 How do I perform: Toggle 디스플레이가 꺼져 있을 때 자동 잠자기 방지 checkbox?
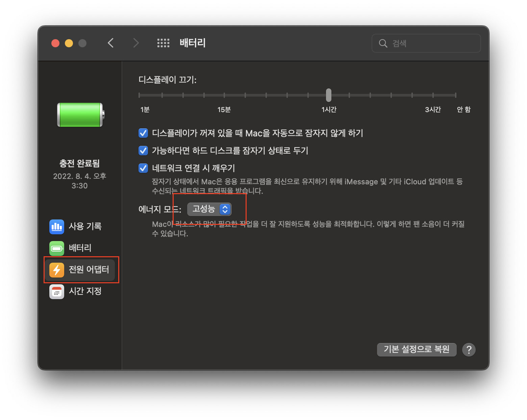point(143,133)
